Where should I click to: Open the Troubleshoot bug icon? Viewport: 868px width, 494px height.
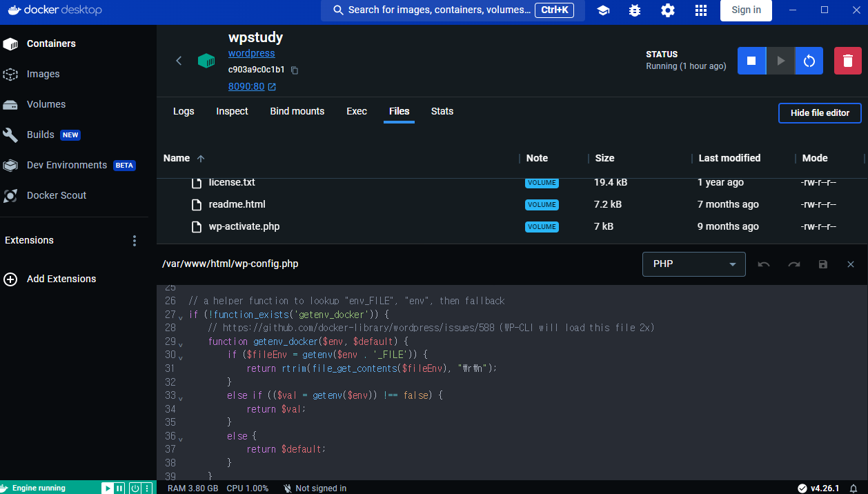tap(635, 10)
